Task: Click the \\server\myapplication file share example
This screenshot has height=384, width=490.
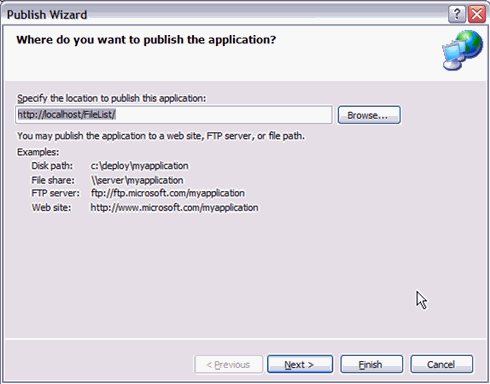Action: [137, 180]
